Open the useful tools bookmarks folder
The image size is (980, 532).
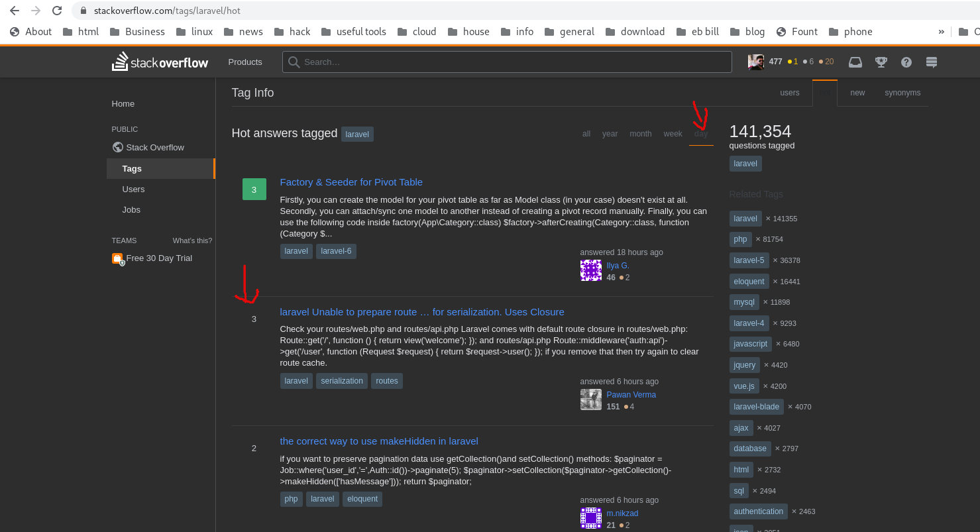(x=354, y=32)
